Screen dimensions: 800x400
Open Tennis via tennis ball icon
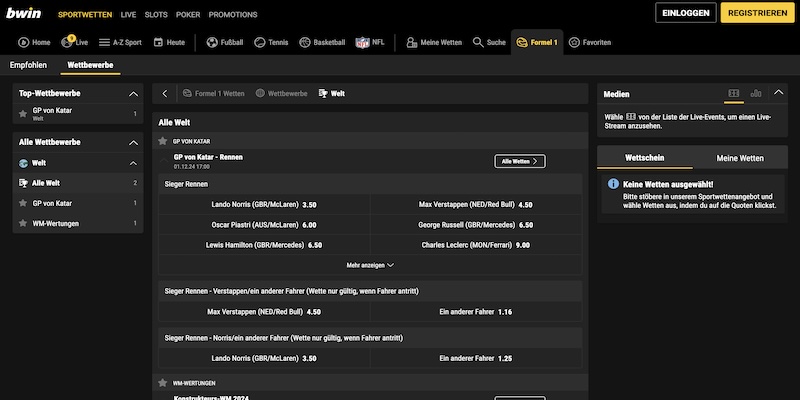point(260,42)
